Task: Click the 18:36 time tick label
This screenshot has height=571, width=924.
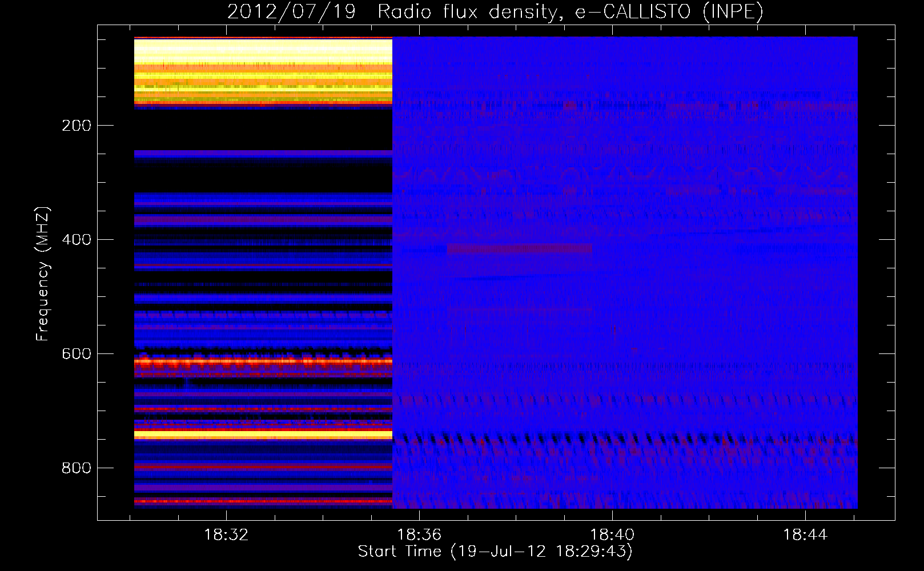Action: coord(419,535)
